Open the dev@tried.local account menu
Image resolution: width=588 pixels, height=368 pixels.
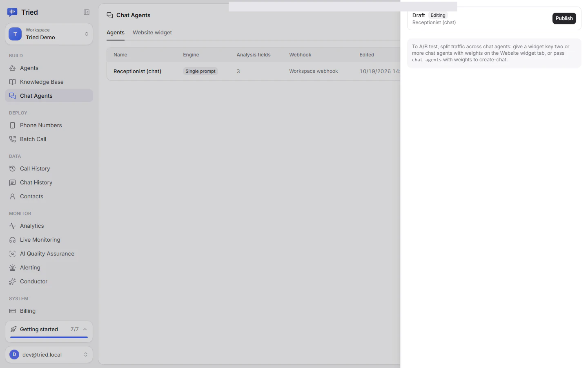(x=49, y=355)
